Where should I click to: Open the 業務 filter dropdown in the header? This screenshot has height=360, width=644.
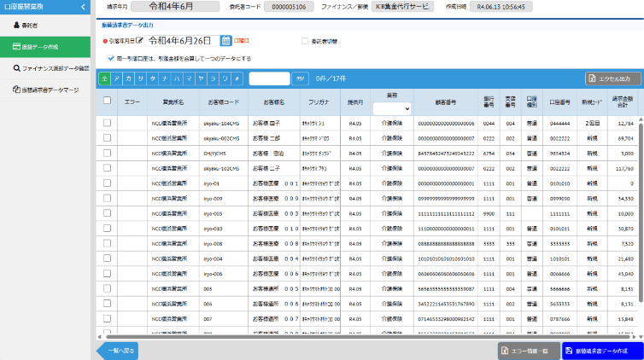(x=392, y=108)
